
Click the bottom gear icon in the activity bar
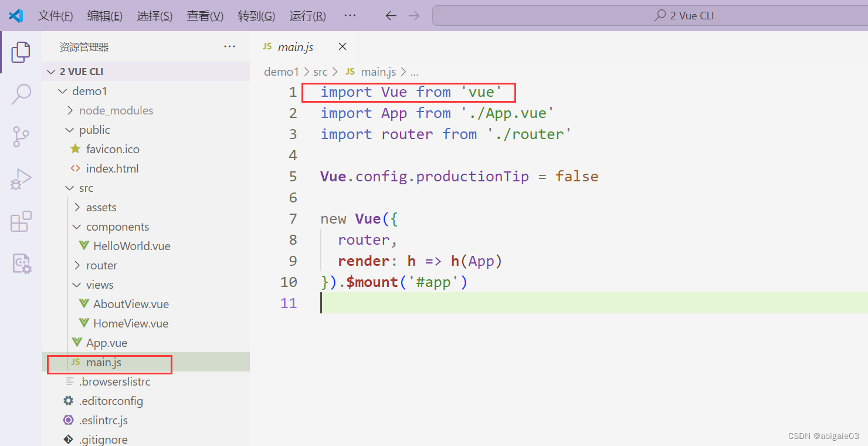click(x=21, y=263)
